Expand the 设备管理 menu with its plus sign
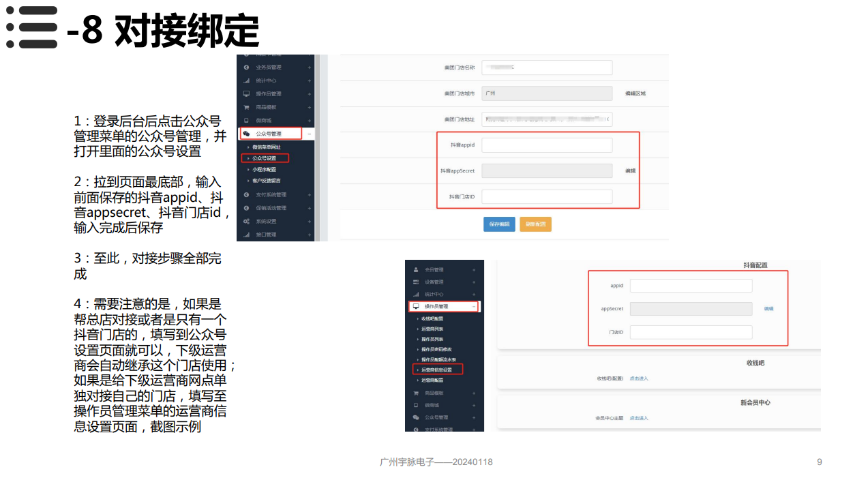This screenshot has width=868, height=478. [474, 282]
